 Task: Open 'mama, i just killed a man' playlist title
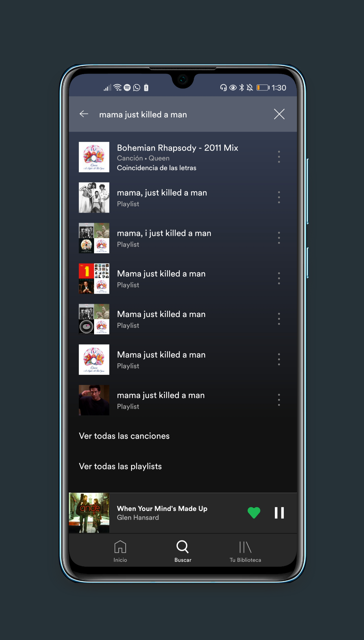click(x=164, y=233)
